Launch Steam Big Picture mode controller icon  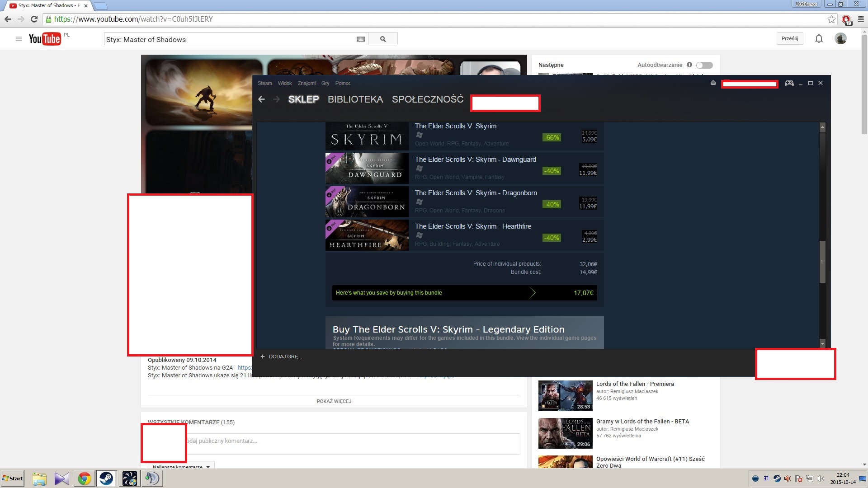(x=789, y=83)
